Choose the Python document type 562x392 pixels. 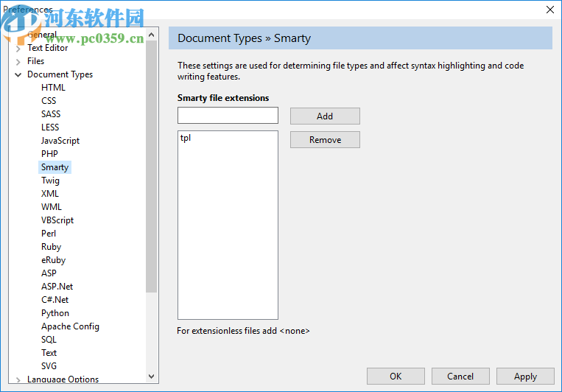tap(55, 313)
